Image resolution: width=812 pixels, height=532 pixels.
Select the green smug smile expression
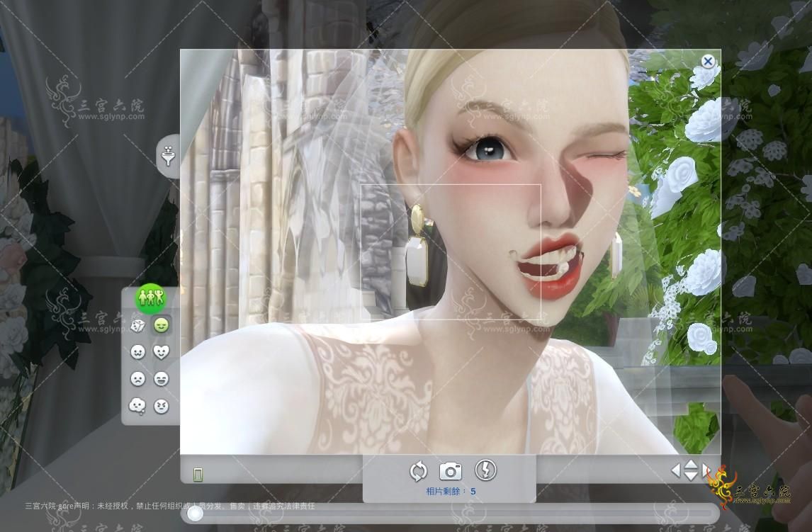click(x=162, y=325)
